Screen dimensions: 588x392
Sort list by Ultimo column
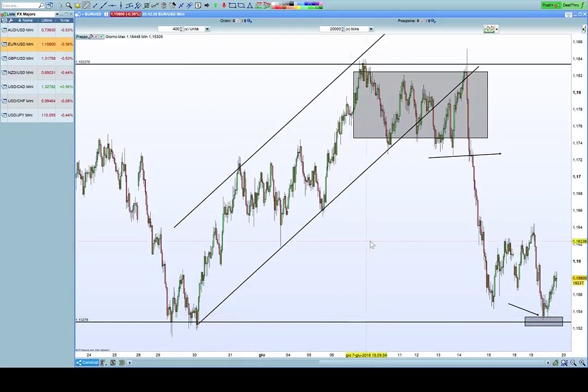coord(47,20)
